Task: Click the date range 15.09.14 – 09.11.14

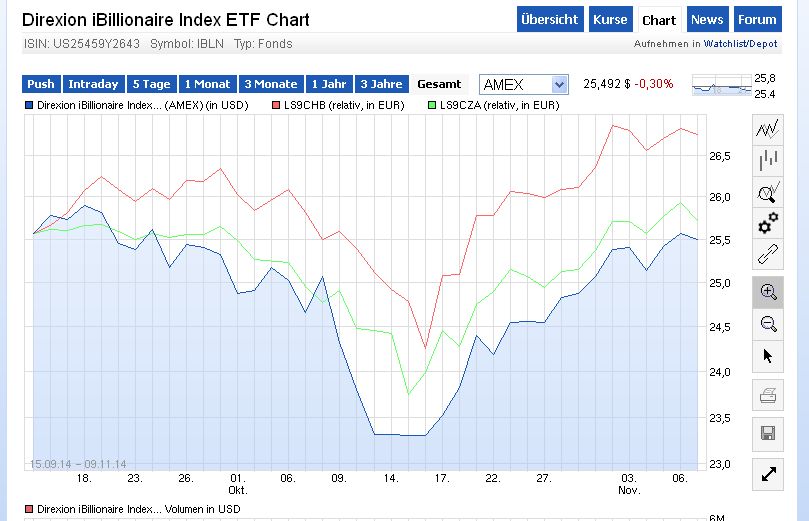Action: pos(78,464)
